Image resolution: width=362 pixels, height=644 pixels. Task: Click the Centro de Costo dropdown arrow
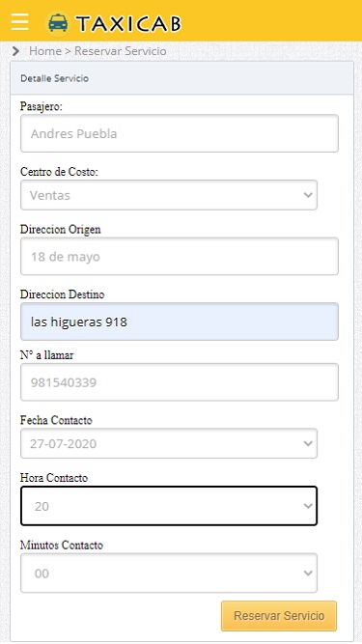click(308, 195)
